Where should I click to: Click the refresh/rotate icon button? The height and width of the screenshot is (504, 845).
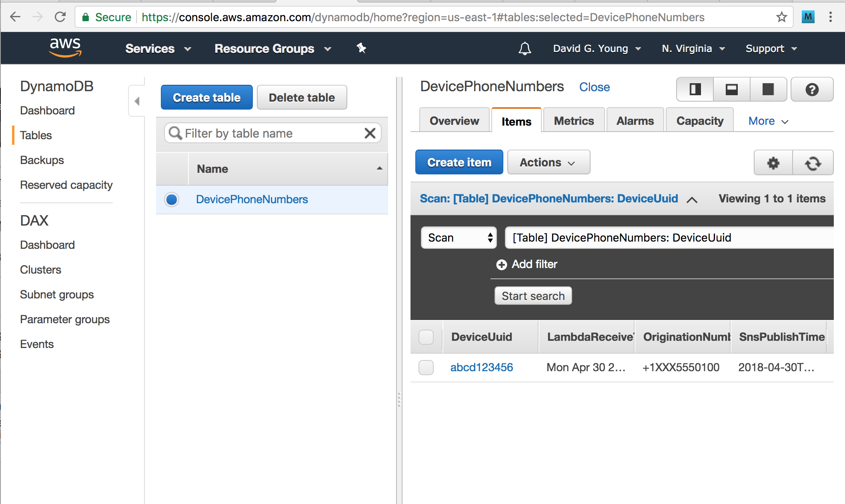point(812,162)
